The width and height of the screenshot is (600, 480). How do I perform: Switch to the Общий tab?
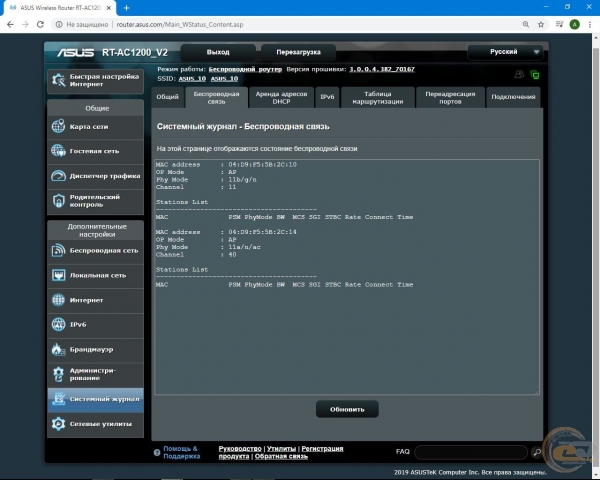[167, 97]
